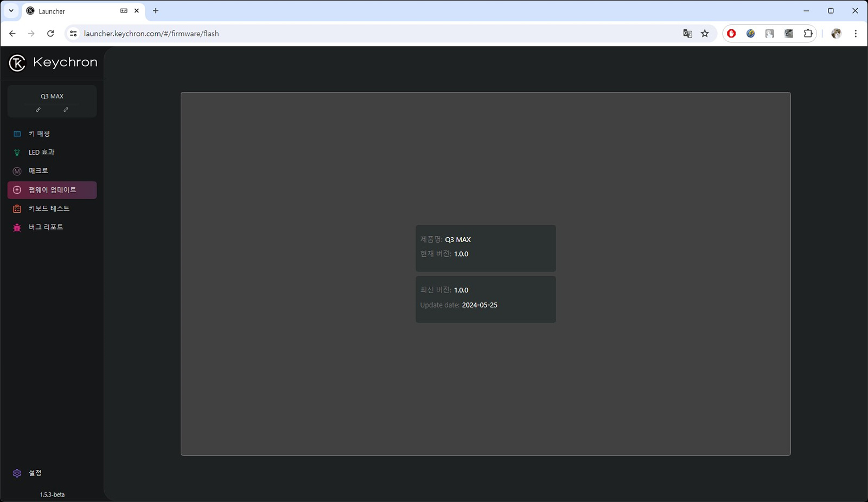Select the Launcher browser tab
The width and height of the screenshot is (868, 502).
(84, 11)
